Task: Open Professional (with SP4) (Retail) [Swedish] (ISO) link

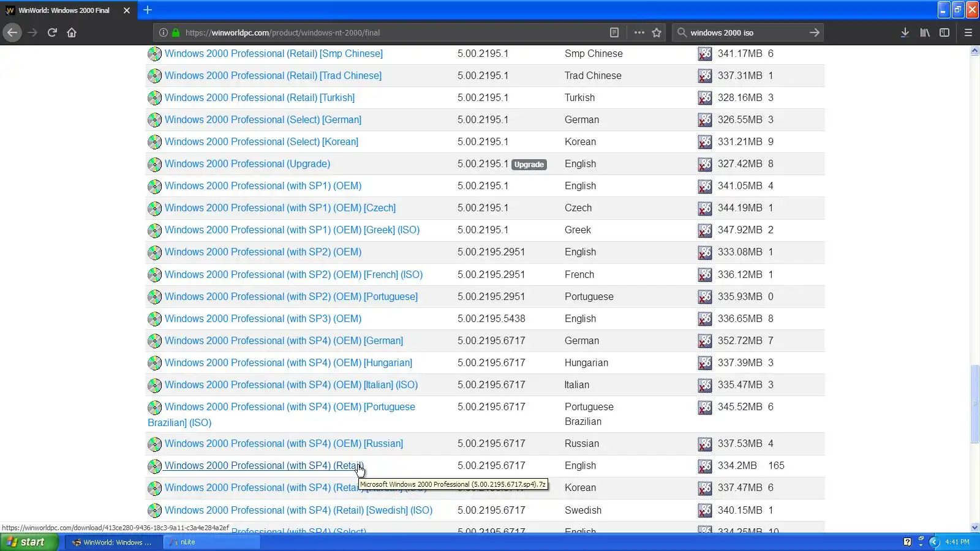Action: 298,510
